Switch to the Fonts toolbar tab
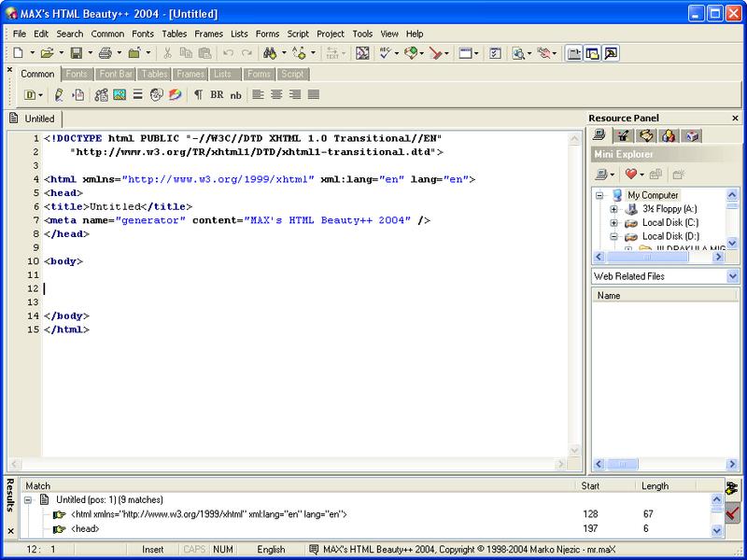Image resolution: width=747 pixels, height=560 pixels. pyautogui.click(x=77, y=74)
